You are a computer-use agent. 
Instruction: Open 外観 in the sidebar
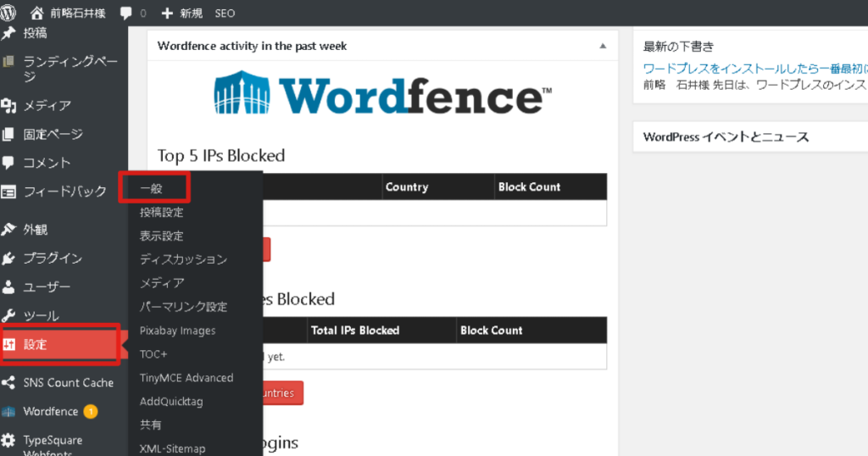coord(35,229)
